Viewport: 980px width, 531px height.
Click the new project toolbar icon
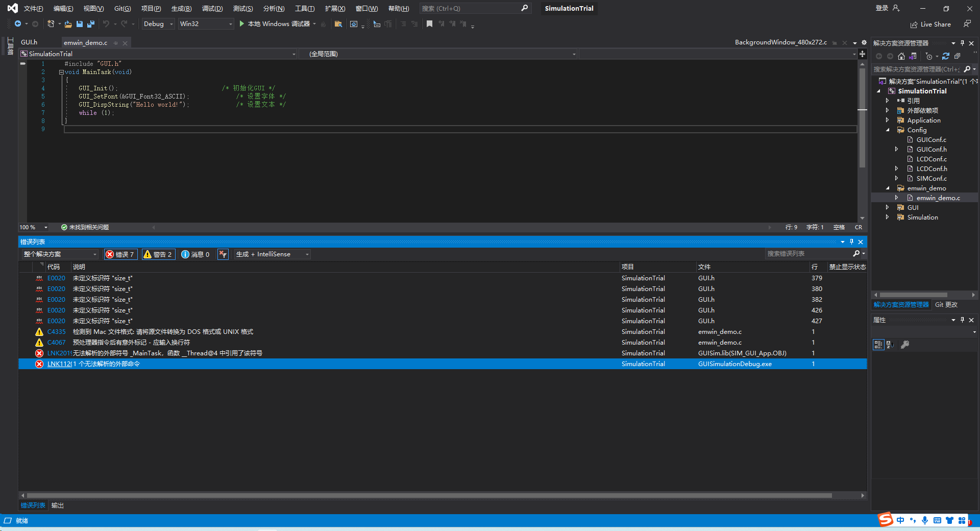(x=51, y=24)
